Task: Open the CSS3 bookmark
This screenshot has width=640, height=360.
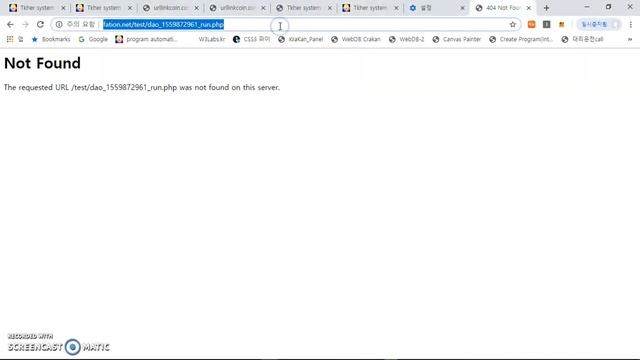Action: [251, 39]
